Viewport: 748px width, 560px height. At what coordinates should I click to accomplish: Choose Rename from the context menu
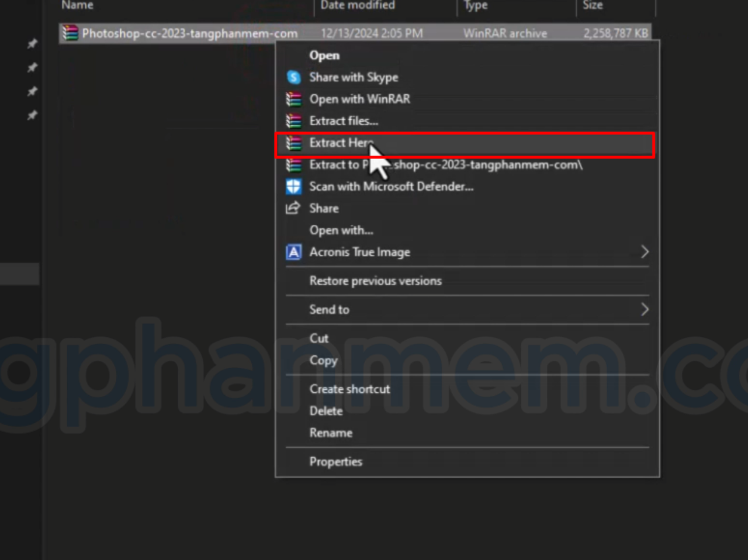pos(331,433)
